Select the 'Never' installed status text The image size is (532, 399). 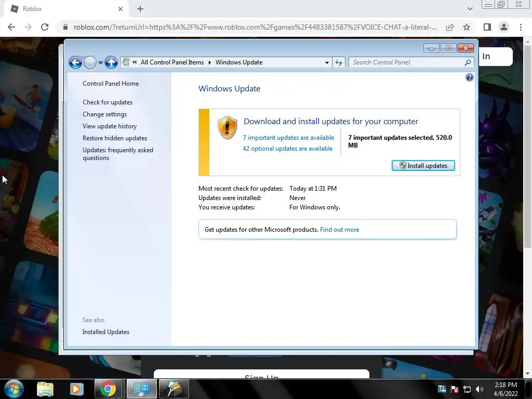[298, 198]
